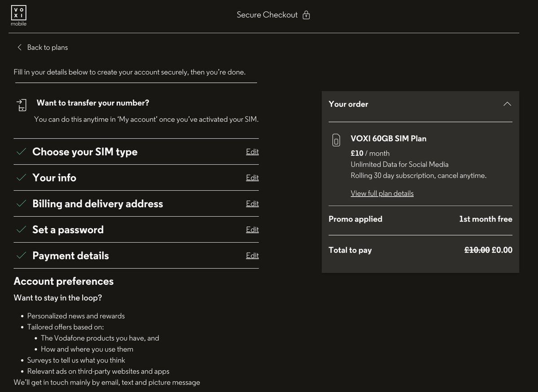
Task: Expand the Your info heading
Action: pos(54,178)
